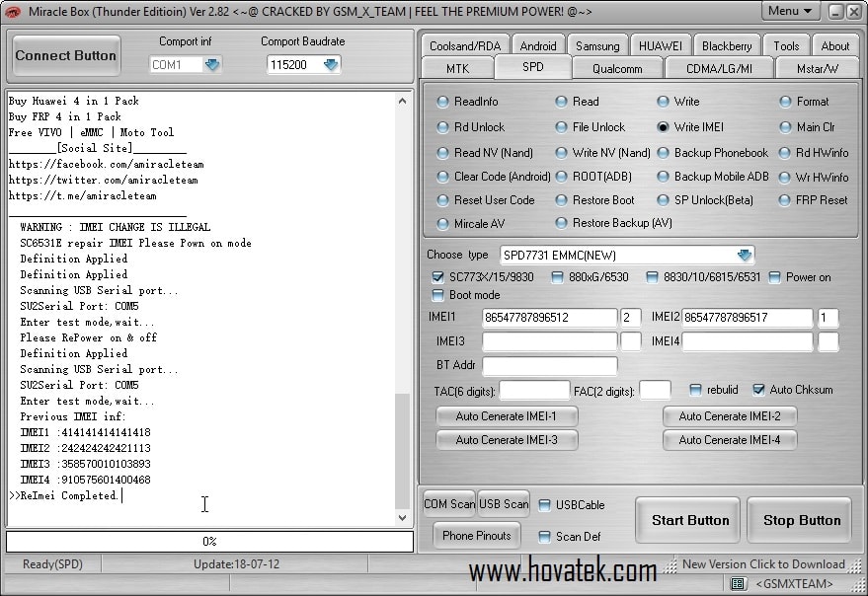The height and width of the screenshot is (596, 868).
Task: Enable the USBCable checkbox
Action: (x=545, y=505)
